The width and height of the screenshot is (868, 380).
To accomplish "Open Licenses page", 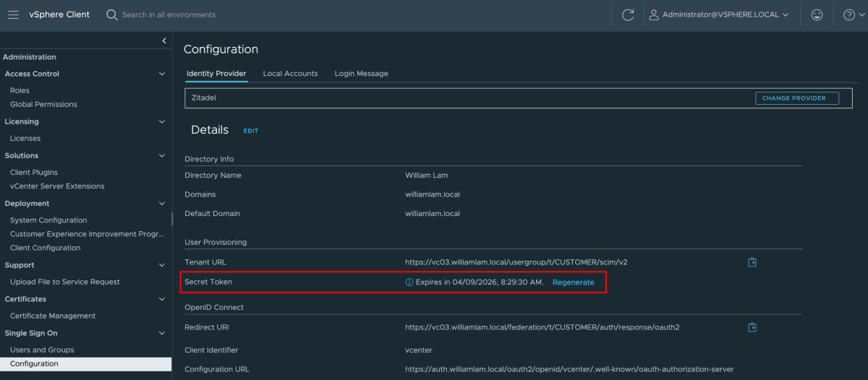I will click(x=25, y=138).
